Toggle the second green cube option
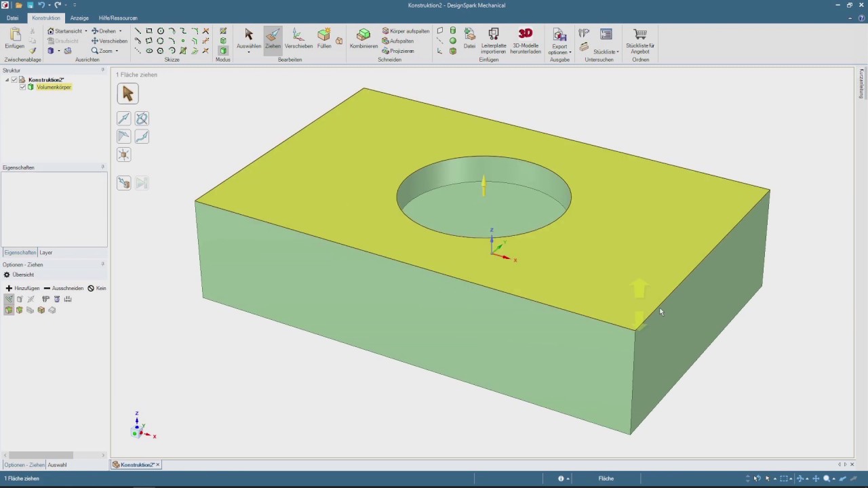 pos(20,310)
